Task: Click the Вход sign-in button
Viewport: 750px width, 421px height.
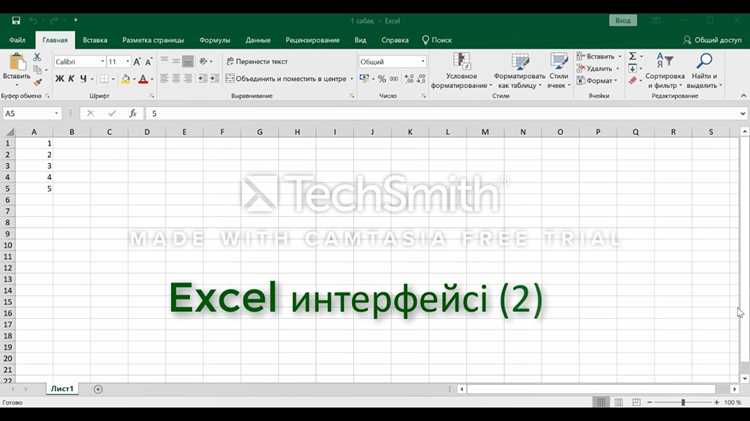Action: tap(623, 21)
